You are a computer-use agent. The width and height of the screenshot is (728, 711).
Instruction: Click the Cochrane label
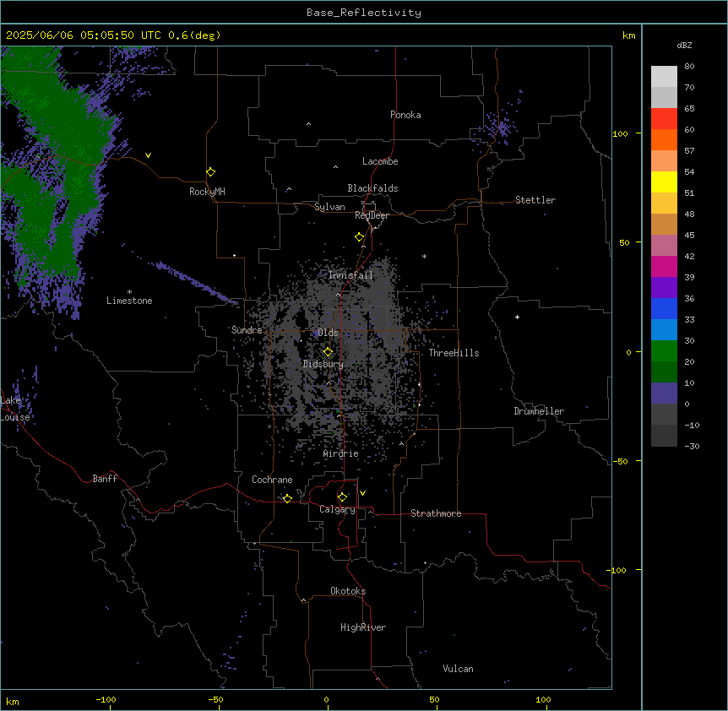272,480
